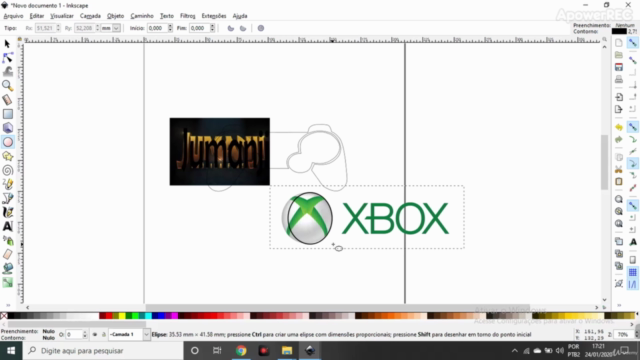Viewport: 640px width, 360px height.
Task: Toggle snap to guides button
Action: coord(633,284)
